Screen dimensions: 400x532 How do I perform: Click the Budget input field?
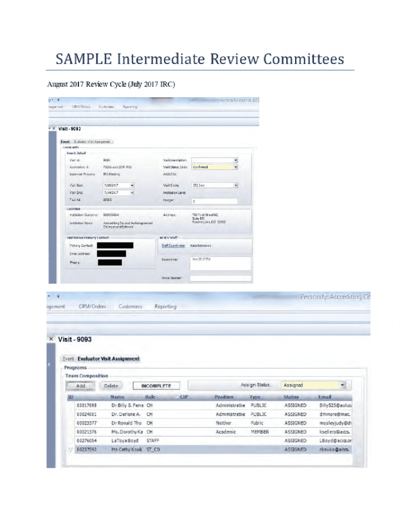coord(214,201)
